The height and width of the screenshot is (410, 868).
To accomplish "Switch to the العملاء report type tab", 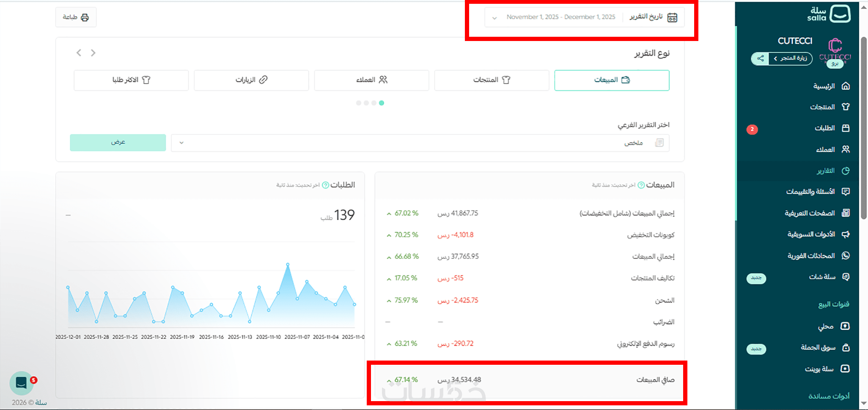I will (x=371, y=80).
